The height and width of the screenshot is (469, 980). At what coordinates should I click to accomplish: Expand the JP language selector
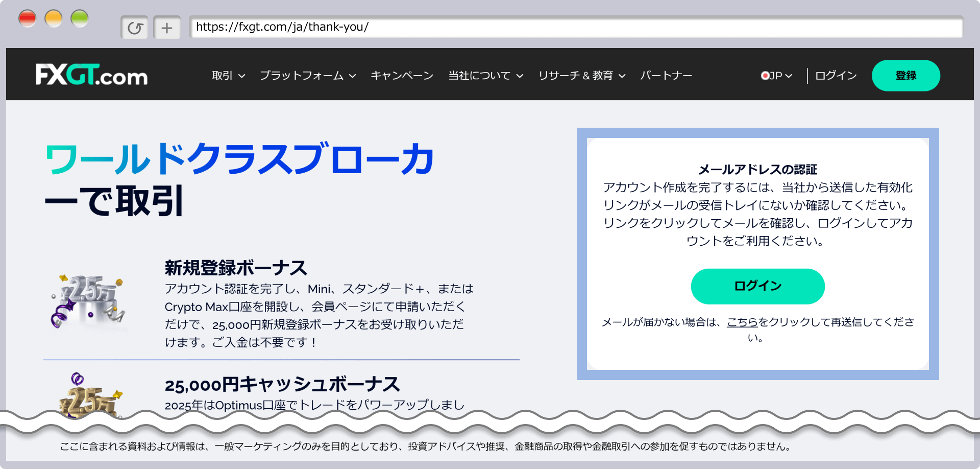point(777,76)
